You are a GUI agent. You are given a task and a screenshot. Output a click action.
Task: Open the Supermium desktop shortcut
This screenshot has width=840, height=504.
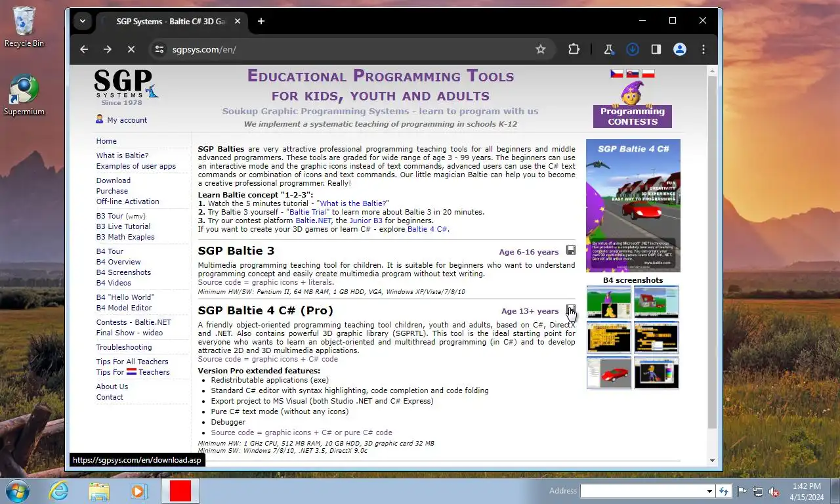click(x=24, y=96)
